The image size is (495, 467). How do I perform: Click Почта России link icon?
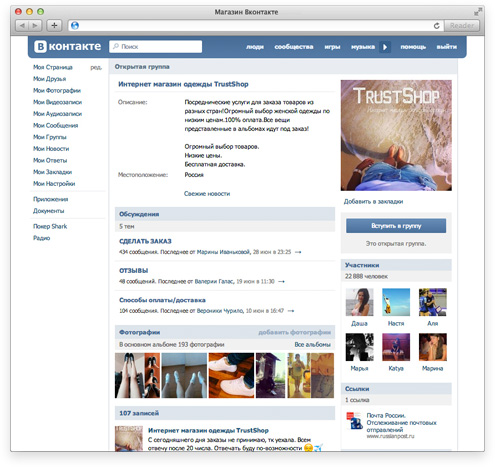(x=354, y=421)
